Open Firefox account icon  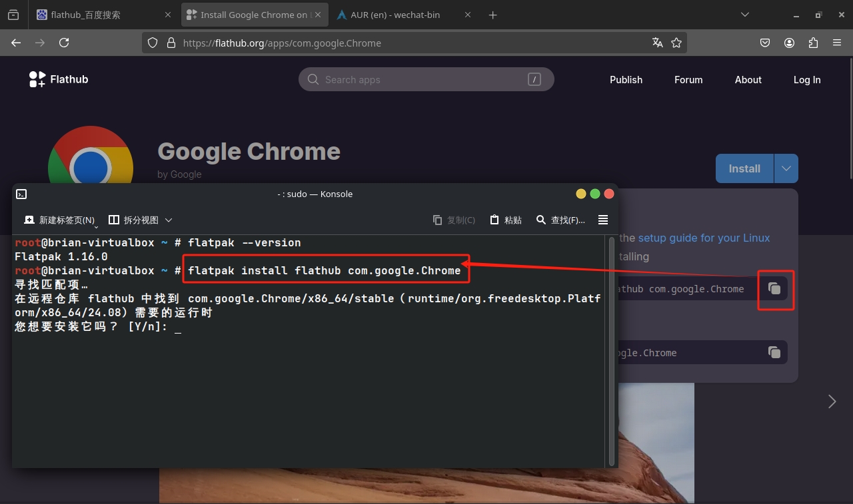point(789,43)
